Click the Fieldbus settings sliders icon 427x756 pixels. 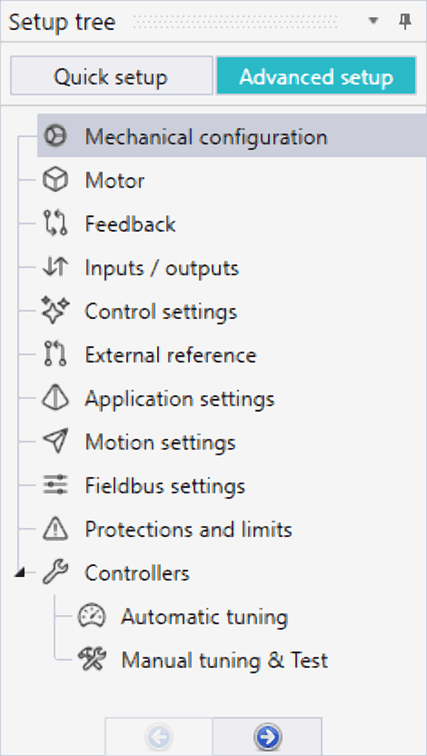click(x=55, y=486)
